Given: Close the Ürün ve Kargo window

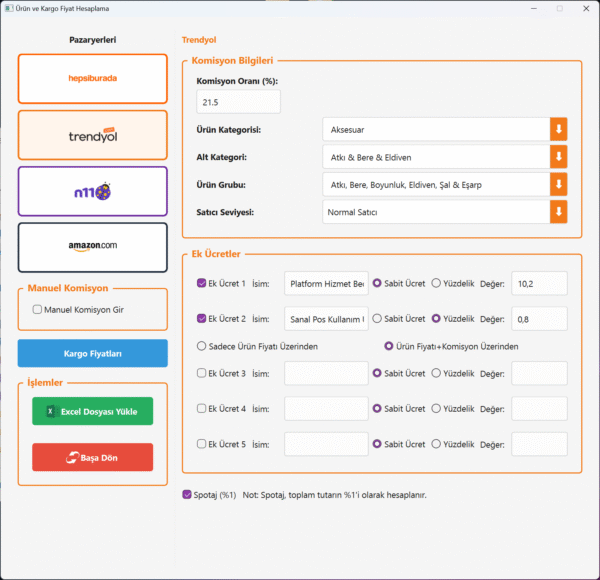Looking at the screenshot, I should (x=586, y=8).
